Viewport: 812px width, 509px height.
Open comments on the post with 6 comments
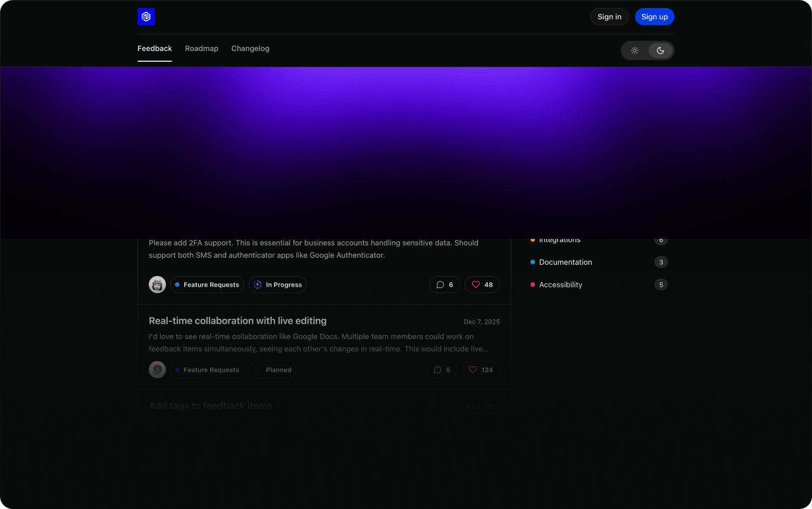pyautogui.click(x=444, y=285)
